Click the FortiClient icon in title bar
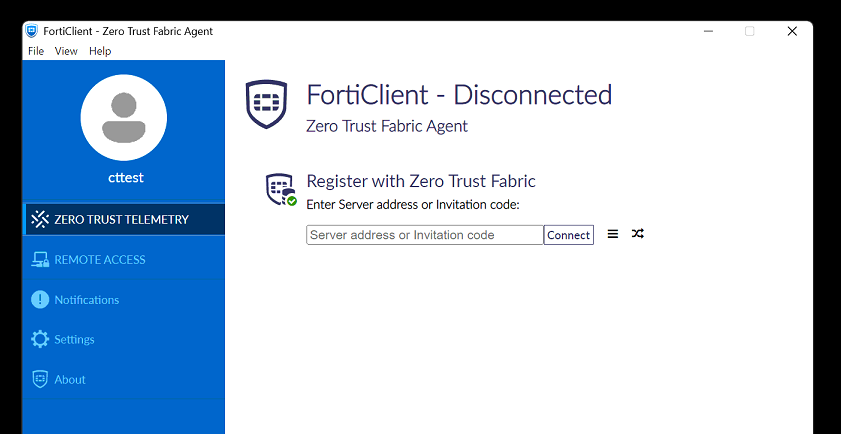The image size is (841, 434). 32,31
